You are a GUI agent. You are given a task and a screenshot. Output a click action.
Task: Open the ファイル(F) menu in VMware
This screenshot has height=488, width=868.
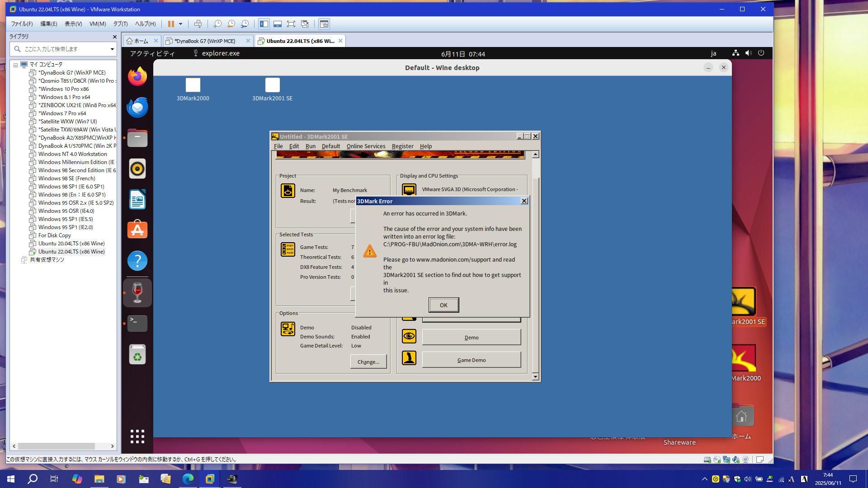click(22, 24)
